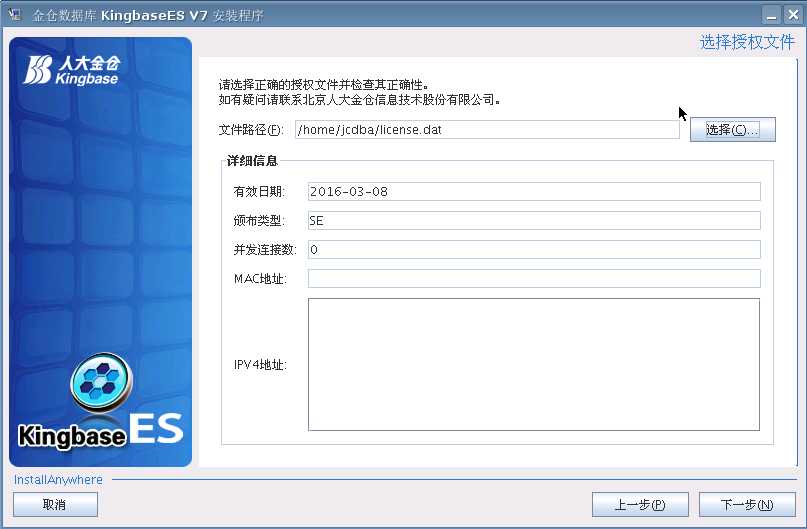The width and height of the screenshot is (807, 529).
Task: Click the InstallAnywhere label
Action: pos(58,480)
